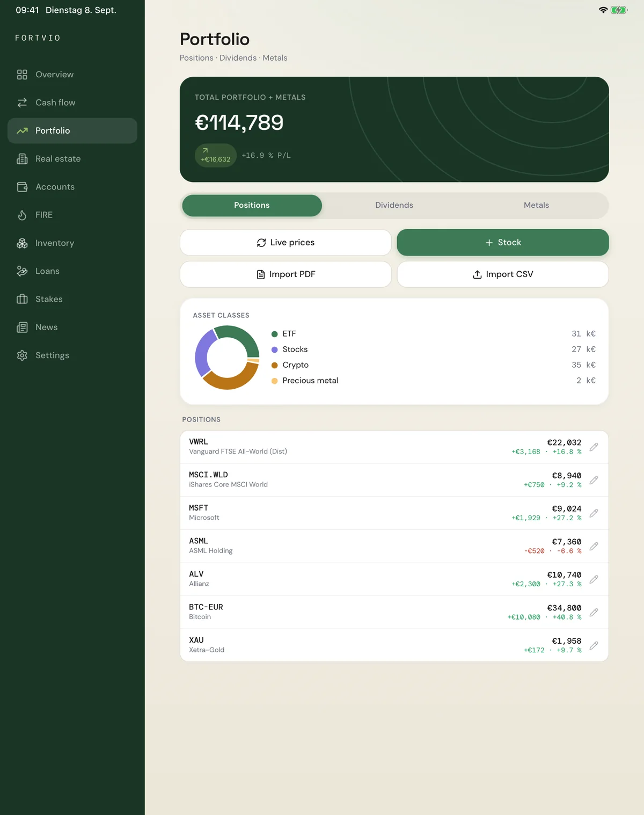Click the +16.9 % P/L text

coord(266,156)
